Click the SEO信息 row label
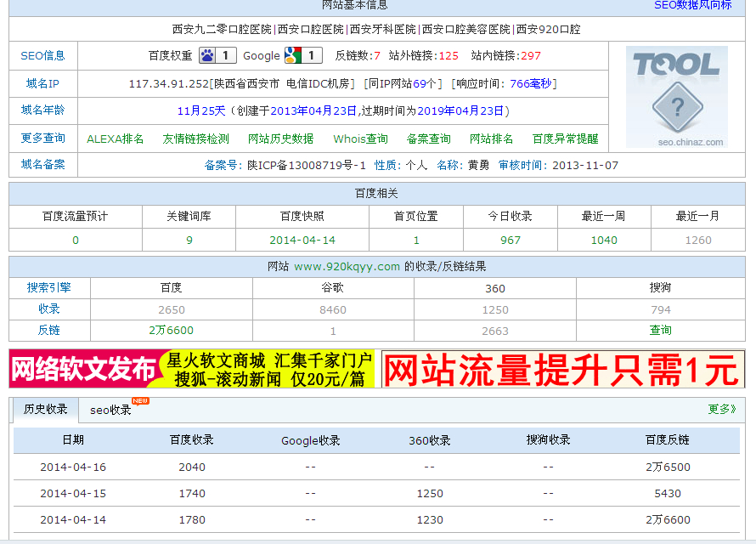This screenshot has width=756, height=544. pos(43,55)
